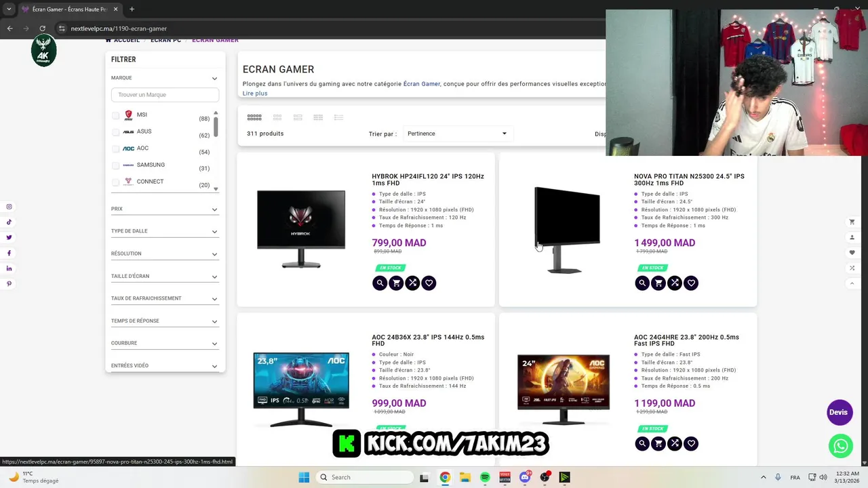Open File Explorer from the taskbar
The width and height of the screenshot is (868, 488).
click(x=465, y=477)
